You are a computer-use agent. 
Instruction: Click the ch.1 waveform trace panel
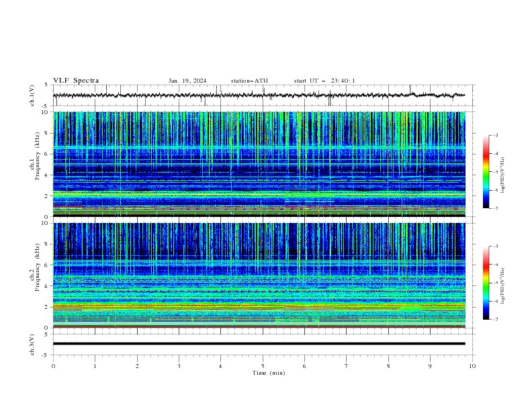pos(263,95)
